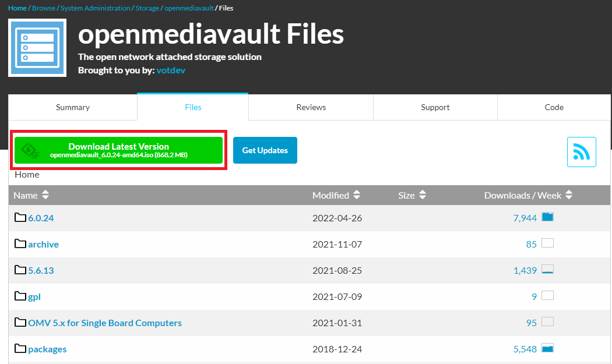This screenshot has width=612, height=364.
Task: Open download stats chart for gpl
Action: pos(548,295)
